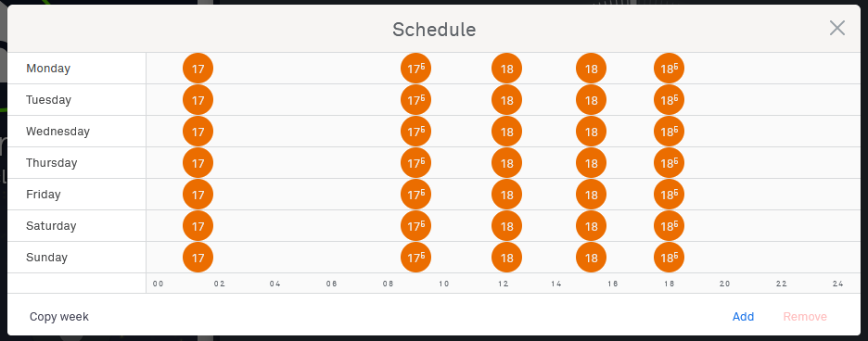Screen dimensions: 868x341
Task: Click empty Tuesday slot around 22:00
Action: [x=781, y=100]
